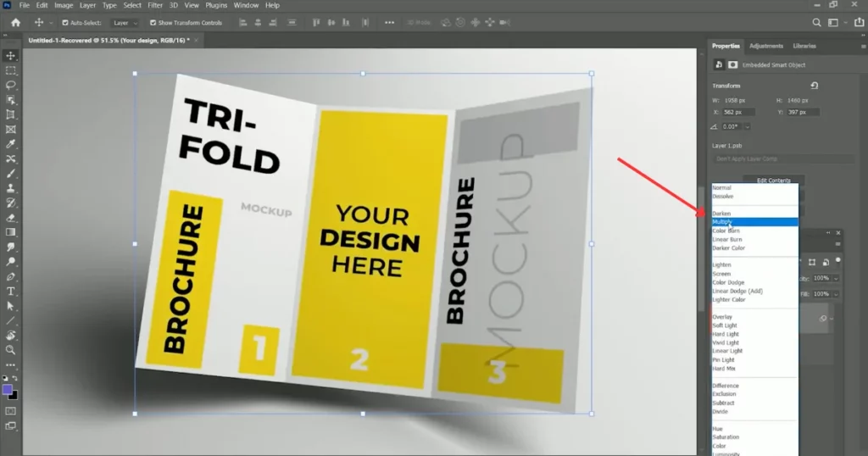Select the Horizontal Type tool
The width and height of the screenshot is (868, 456).
(x=10, y=291)
